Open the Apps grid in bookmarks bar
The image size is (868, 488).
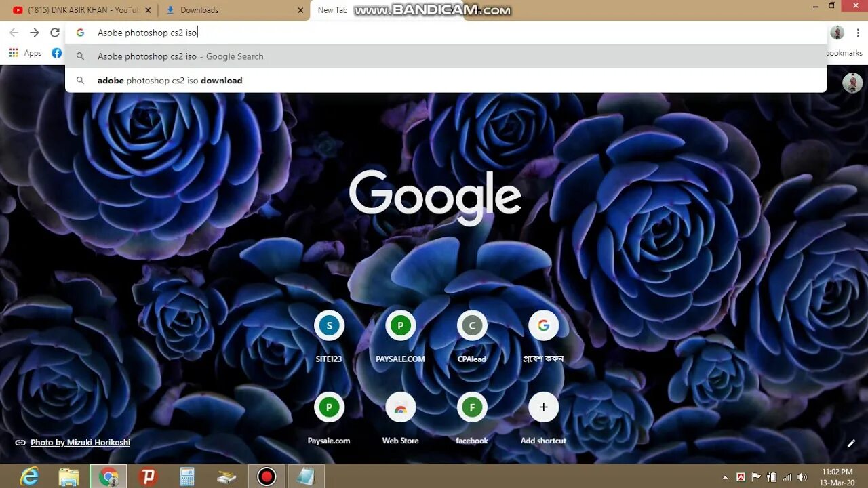14,53
